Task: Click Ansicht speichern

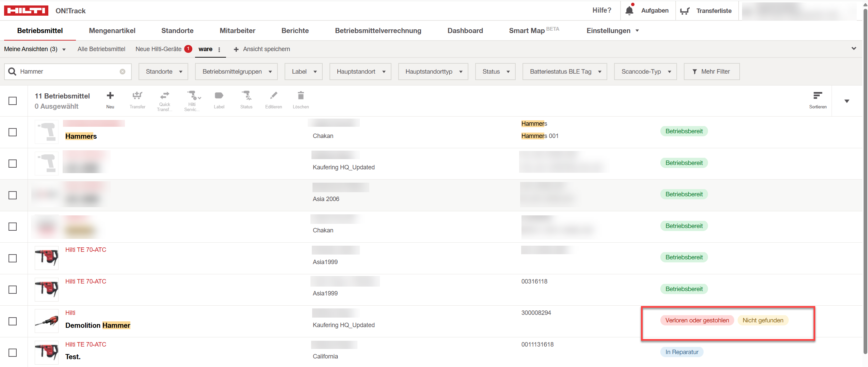Action: (x=262, y=49)
